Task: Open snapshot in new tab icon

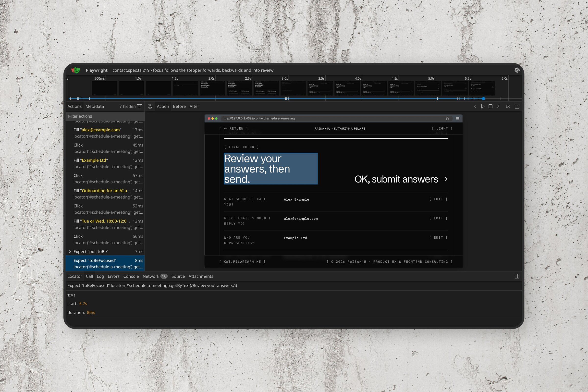Action: point(517,106)
